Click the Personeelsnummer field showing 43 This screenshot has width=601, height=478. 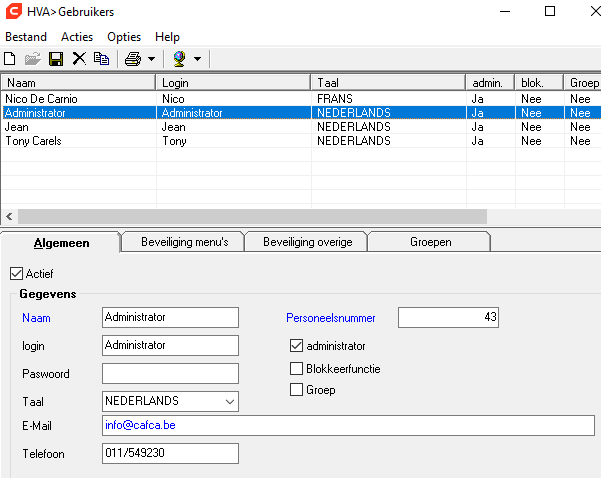point(448,317)
